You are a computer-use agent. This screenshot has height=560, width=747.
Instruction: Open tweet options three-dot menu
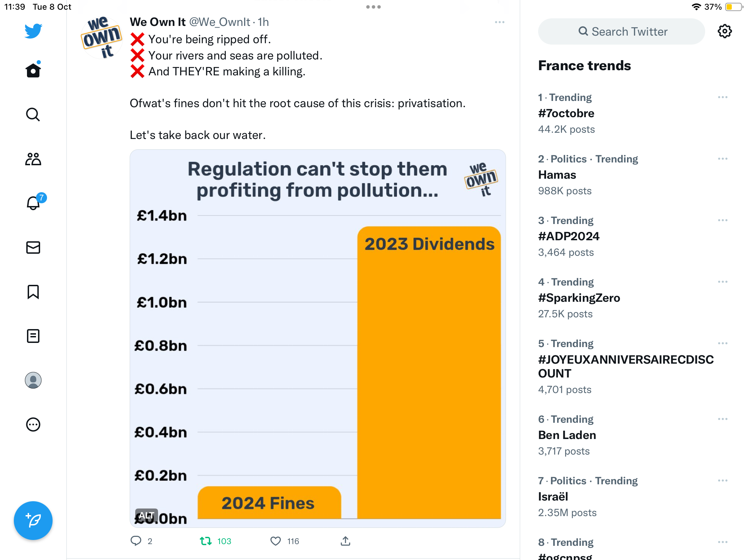coord(500,22)
